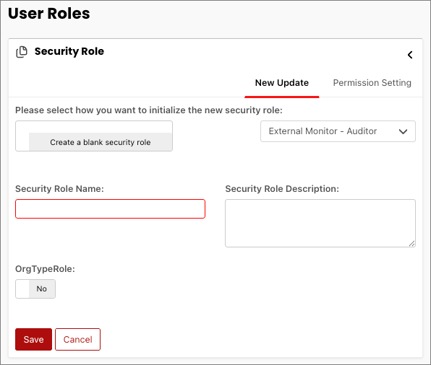Click the User Roles page heading

point(49,14)
